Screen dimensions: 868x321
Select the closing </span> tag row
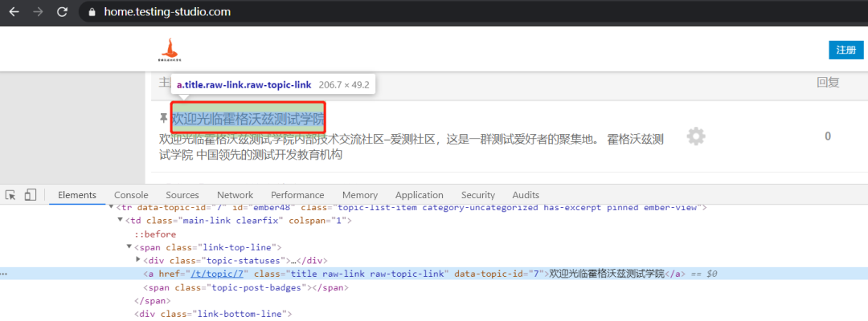pos(153,301)
